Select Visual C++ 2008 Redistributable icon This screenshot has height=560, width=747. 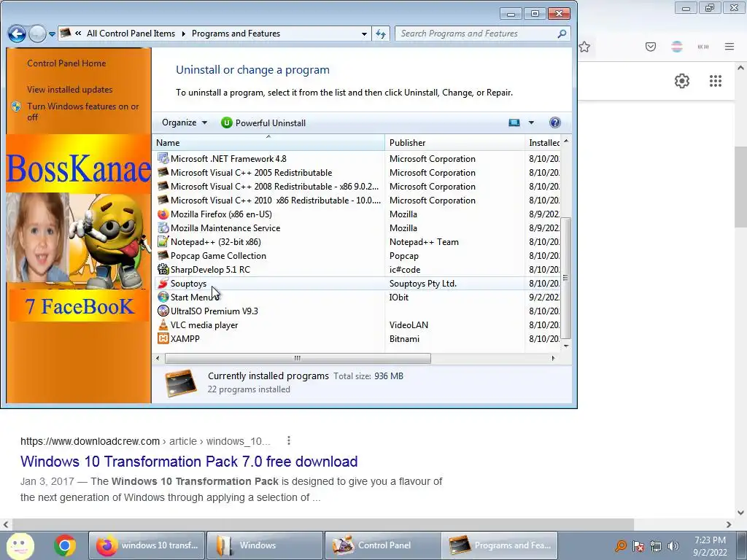click(x=163, y=186)
